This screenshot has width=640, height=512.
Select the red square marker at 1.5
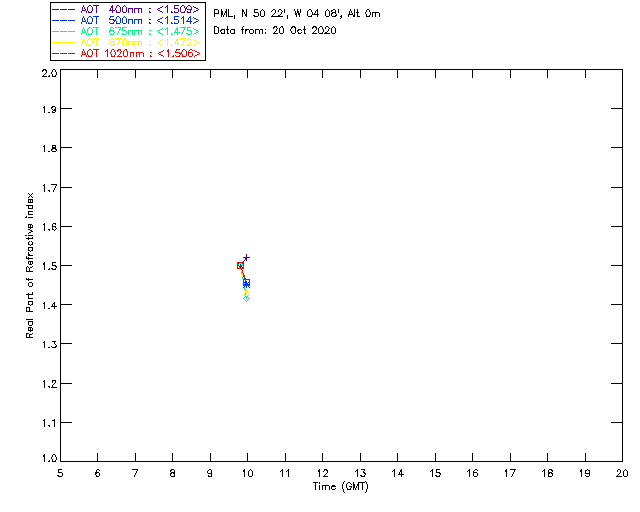(x=240, y=266)
